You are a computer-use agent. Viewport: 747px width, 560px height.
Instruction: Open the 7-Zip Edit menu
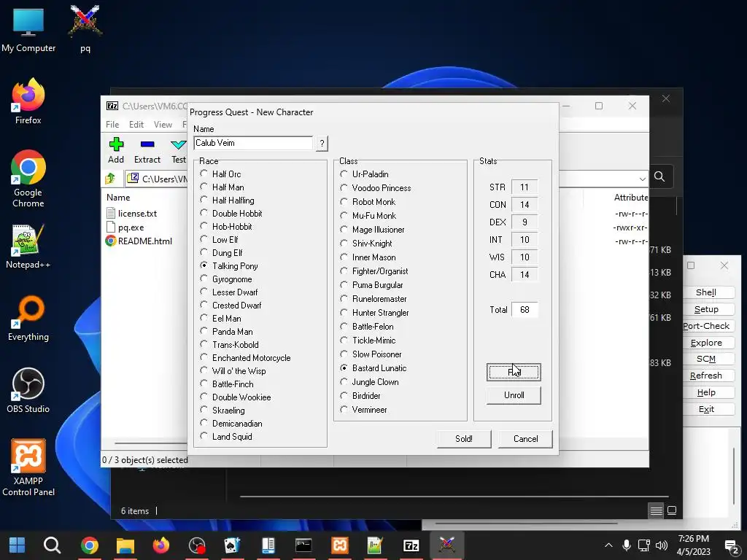click(x=136, y=124)
